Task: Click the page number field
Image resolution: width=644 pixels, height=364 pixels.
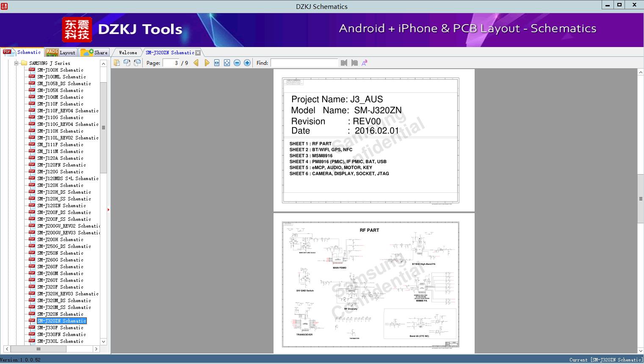Action: 171,63
